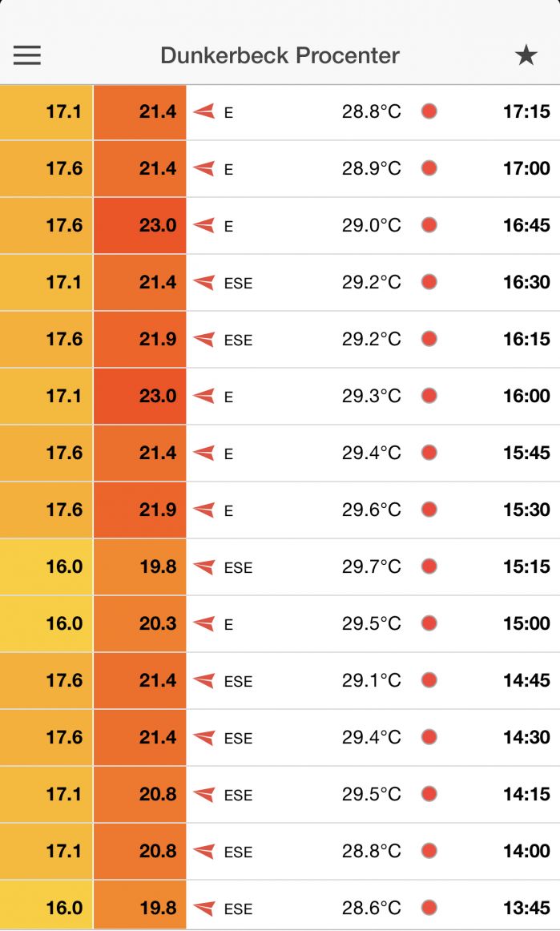Select the 29.7°C temperature reading

click(371, 567)
